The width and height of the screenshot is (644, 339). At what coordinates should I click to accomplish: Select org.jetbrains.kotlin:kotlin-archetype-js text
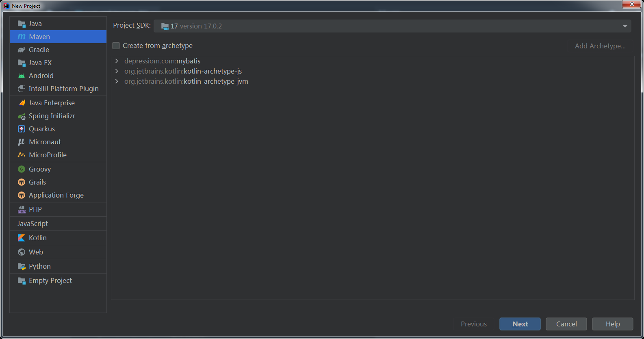(183, 71)
